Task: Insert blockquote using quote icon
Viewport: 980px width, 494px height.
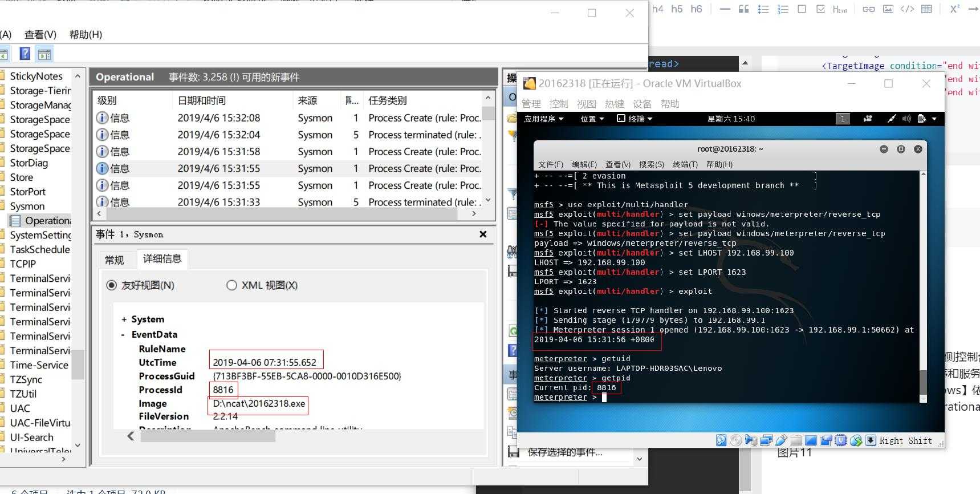Action: click(x=744, y=9)
